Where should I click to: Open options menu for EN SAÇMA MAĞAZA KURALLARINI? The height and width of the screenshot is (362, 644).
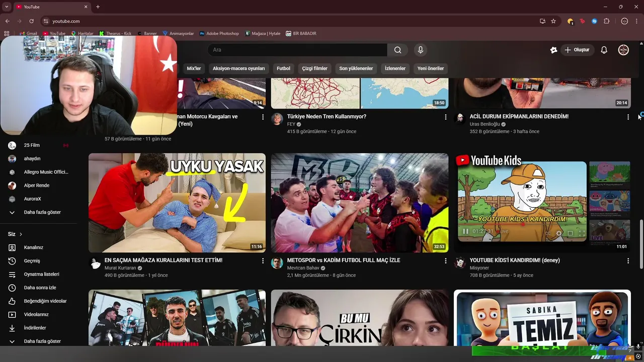[x=263, y=260]
